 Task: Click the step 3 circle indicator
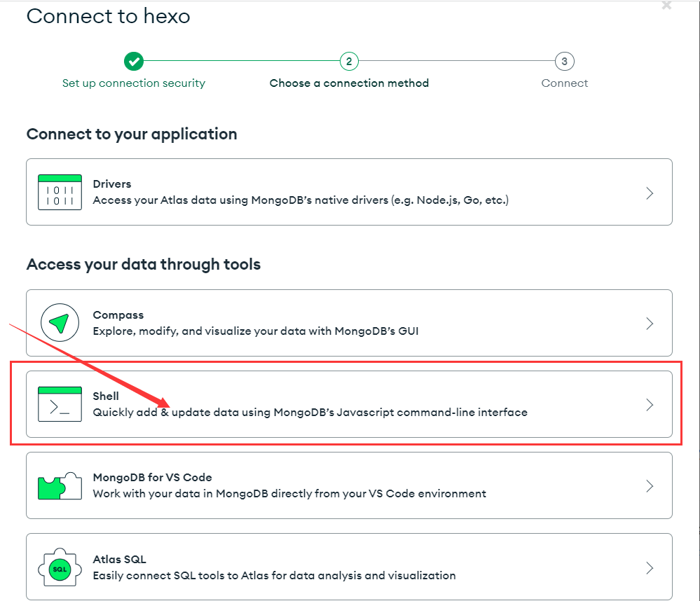(x=564, y=62)
